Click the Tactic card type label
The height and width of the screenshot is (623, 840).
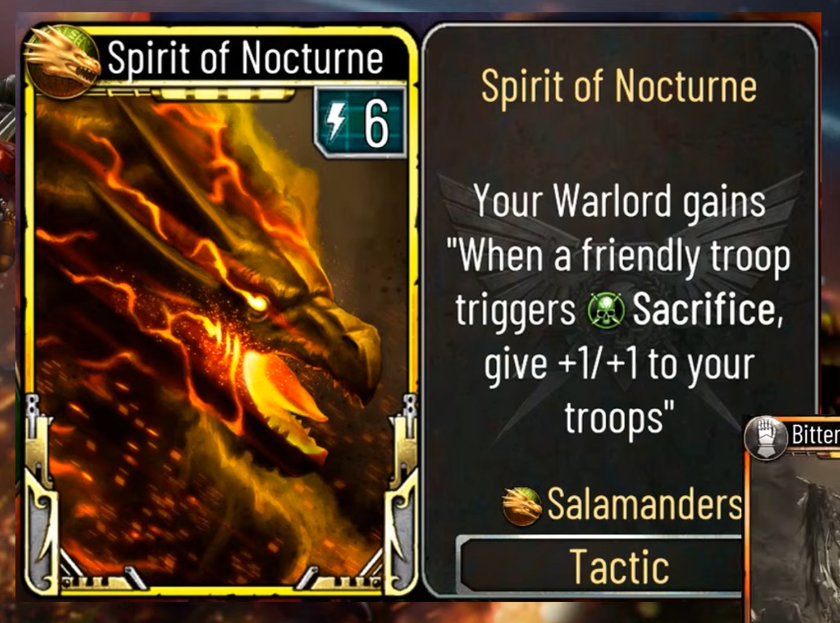point(620,566)
